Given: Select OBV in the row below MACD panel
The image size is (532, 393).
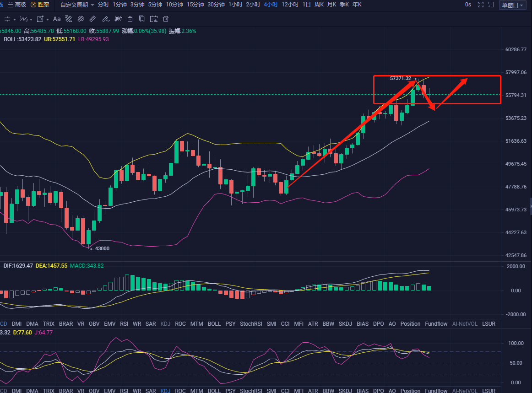Looking at the screenshot, I should pos(94,324).
